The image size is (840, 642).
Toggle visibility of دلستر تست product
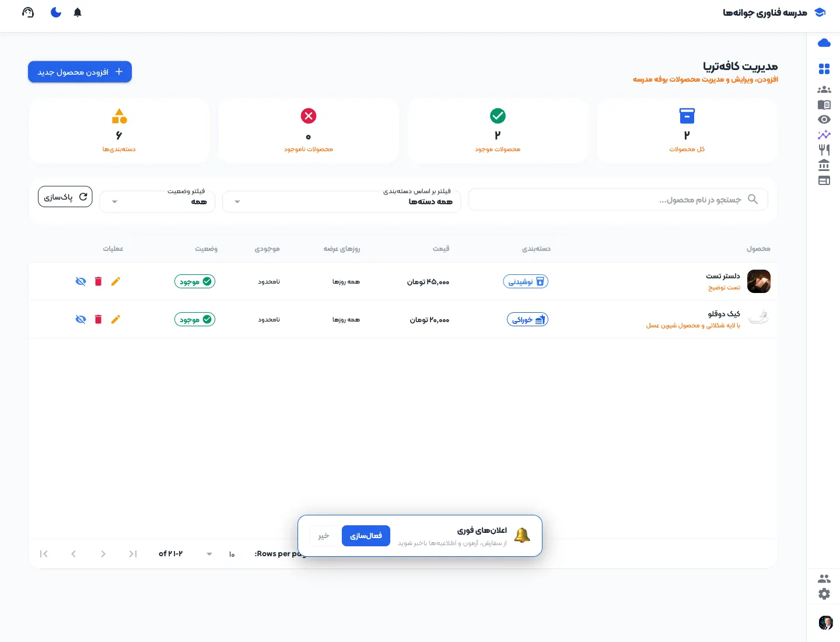click(80, 281)
